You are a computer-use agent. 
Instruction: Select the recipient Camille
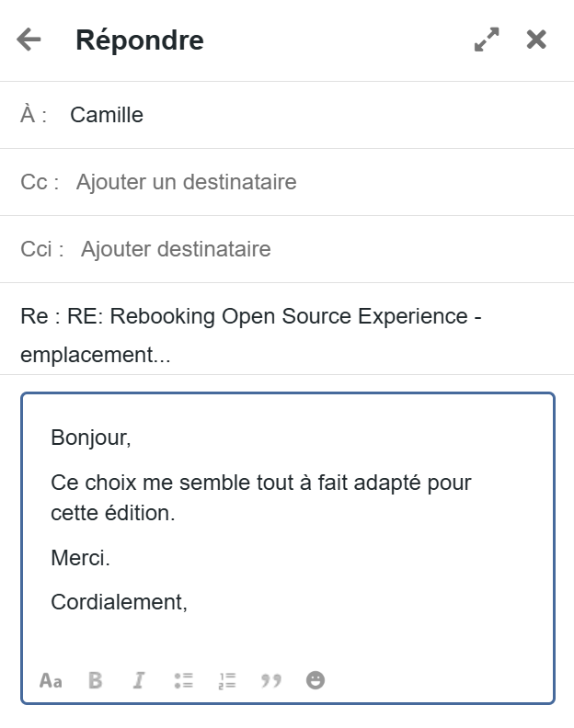(x=107, y=115)
